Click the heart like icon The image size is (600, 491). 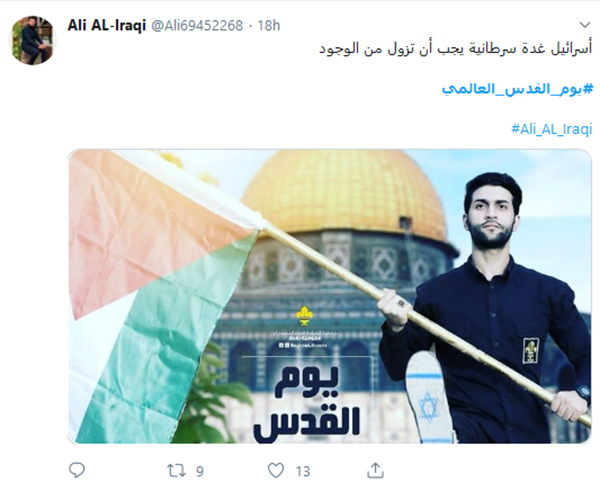[276, 470]
